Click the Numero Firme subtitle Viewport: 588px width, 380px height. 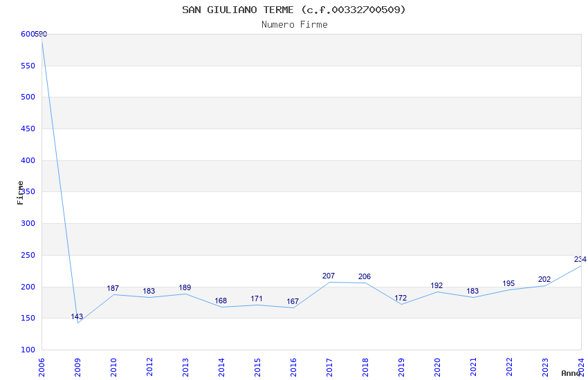294,24
